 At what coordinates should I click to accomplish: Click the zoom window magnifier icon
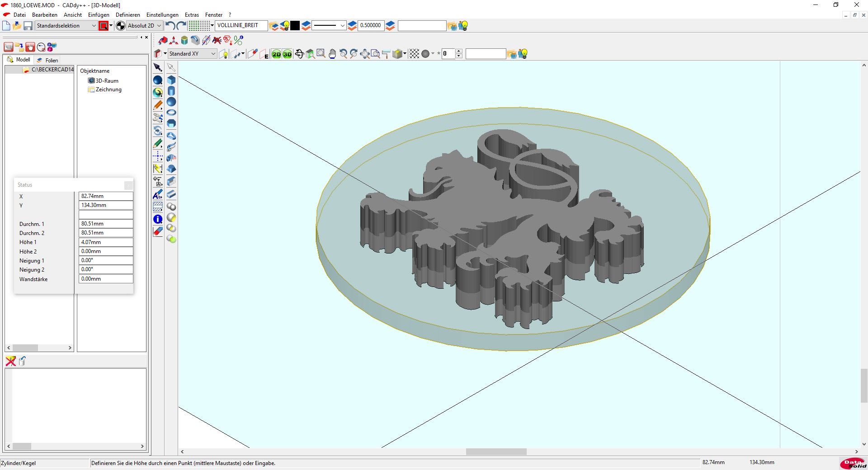(321, 54)
